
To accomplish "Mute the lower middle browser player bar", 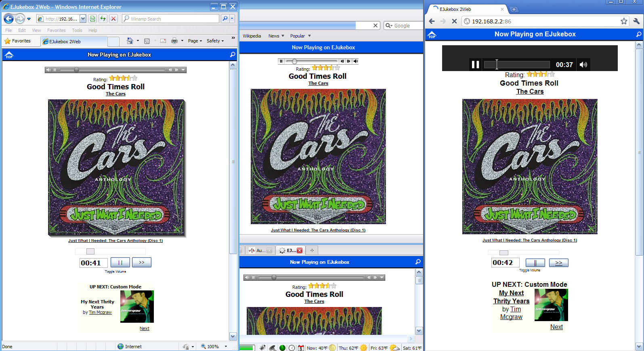I will [247, 277].
